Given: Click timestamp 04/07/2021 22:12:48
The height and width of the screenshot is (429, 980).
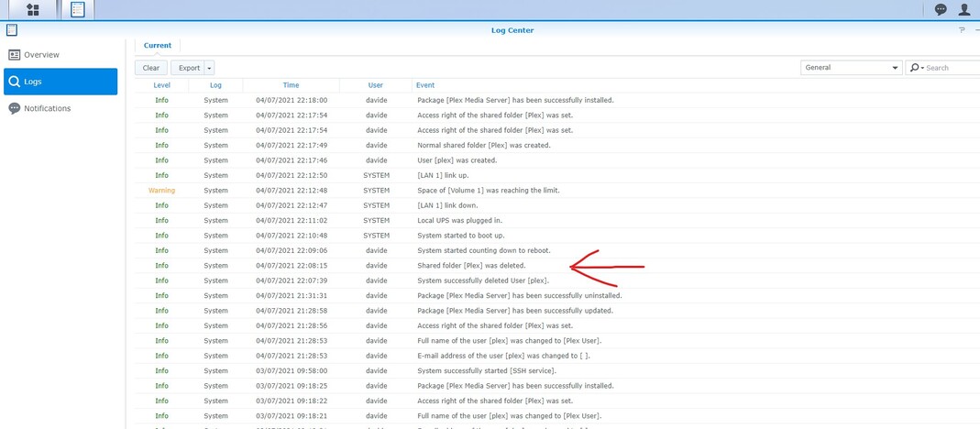Looking at the screenshot, I should coord(292,190).
